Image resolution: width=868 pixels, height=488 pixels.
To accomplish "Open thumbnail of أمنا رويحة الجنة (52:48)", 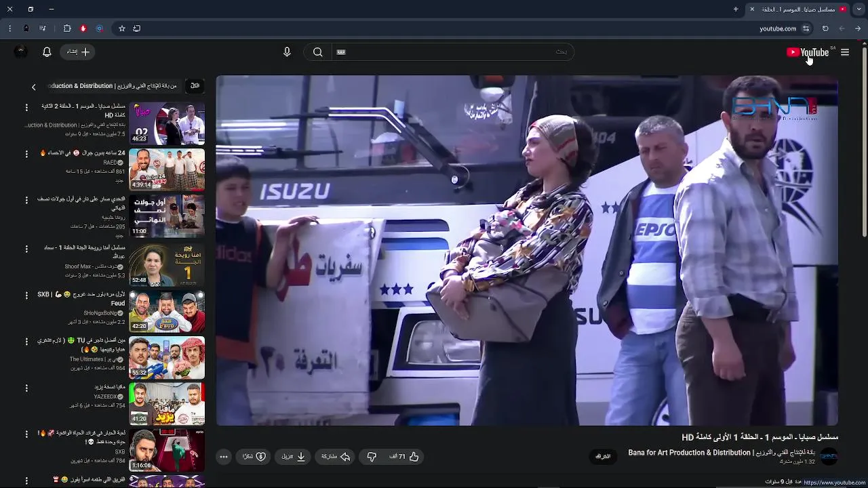I will point(167,264).
